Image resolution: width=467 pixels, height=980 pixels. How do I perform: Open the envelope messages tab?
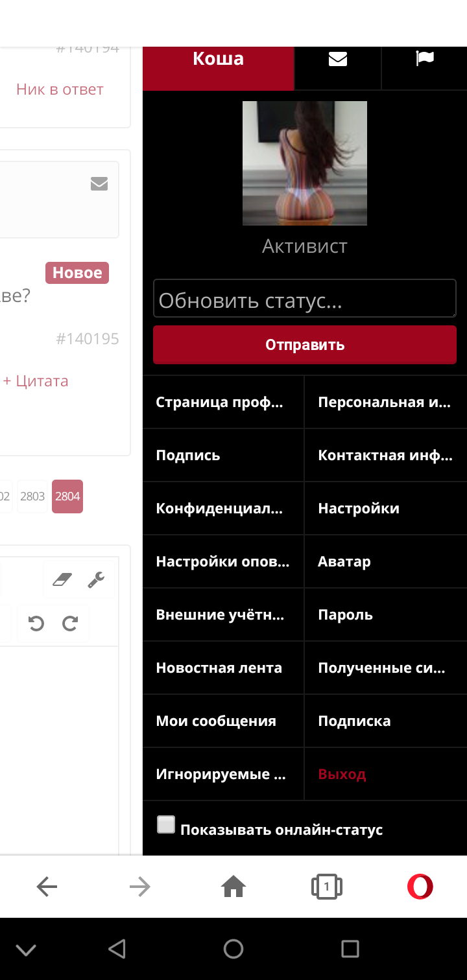coord(338,59)
